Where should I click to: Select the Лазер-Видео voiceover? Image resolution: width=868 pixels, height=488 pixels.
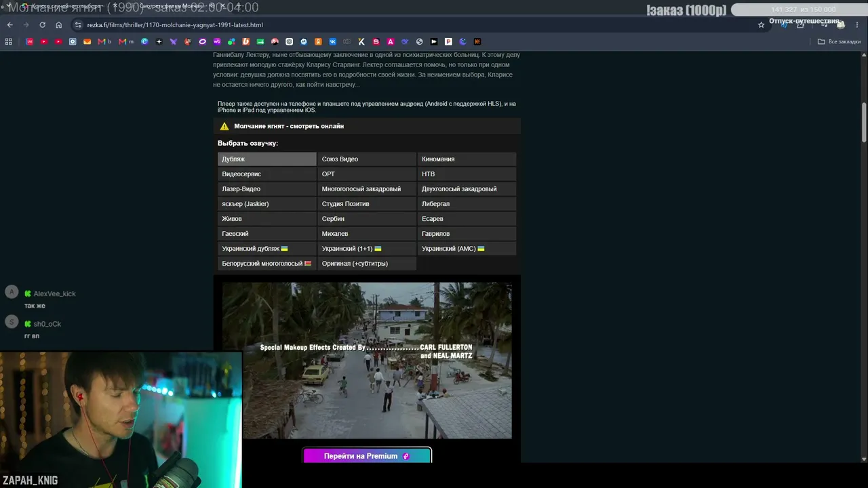[x=267, y=189]
